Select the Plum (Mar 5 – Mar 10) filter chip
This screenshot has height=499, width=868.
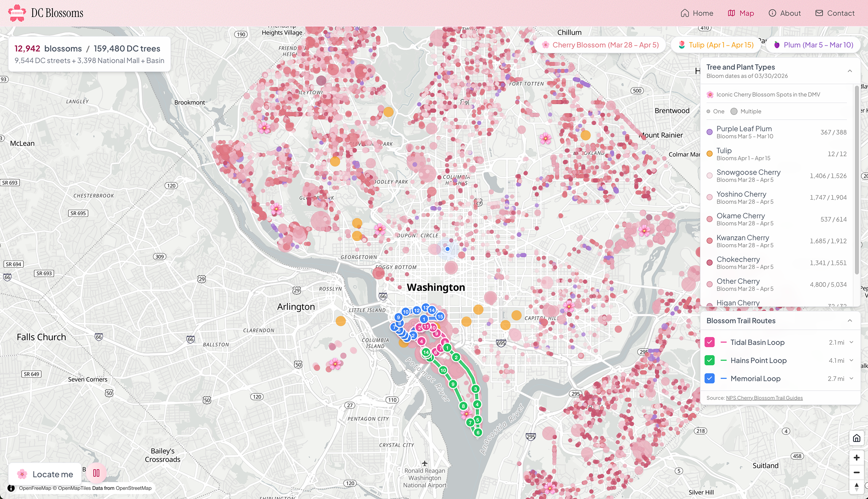(813, 45)
